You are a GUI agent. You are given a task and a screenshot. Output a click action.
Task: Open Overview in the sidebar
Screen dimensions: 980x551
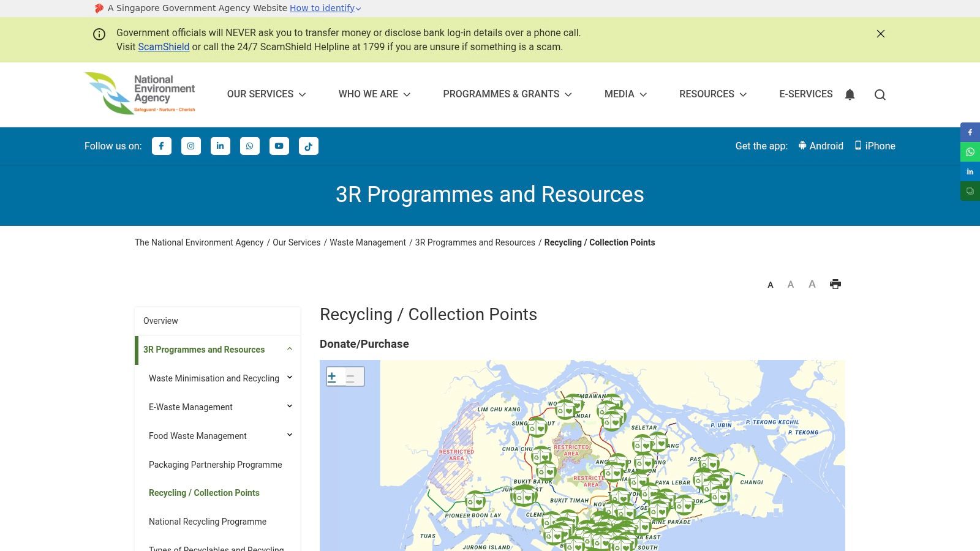217,321
